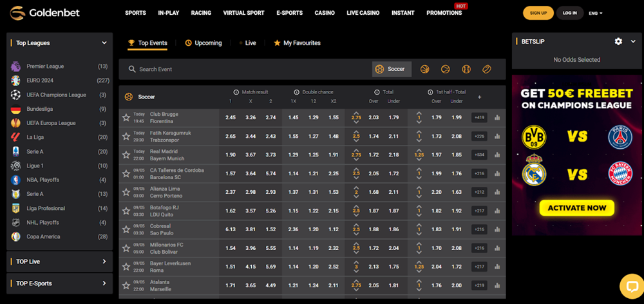This screenshot has width=644, height=304.
Task: Select the baseball sport filter icon
Action: pos(466,69)
